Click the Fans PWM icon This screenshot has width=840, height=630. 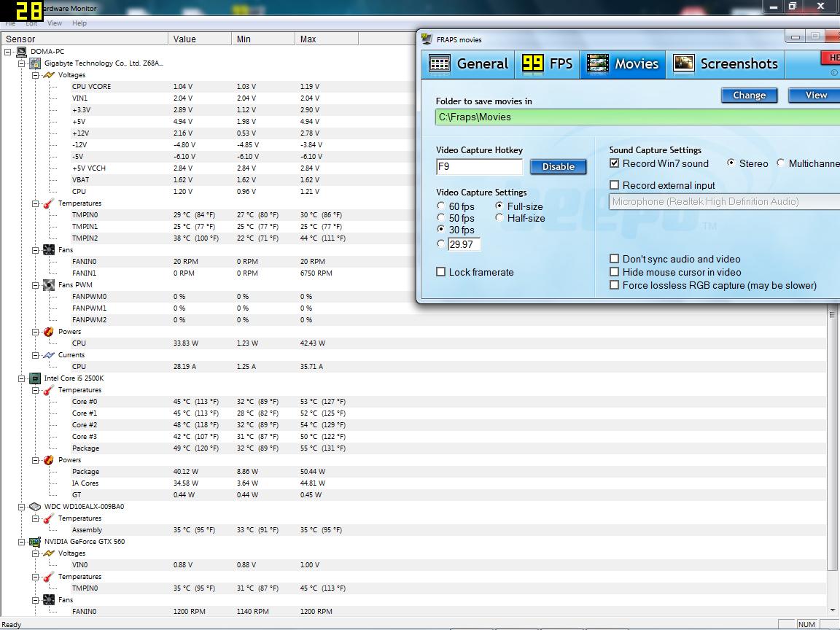pyautogui.click(x=49, y=285)
